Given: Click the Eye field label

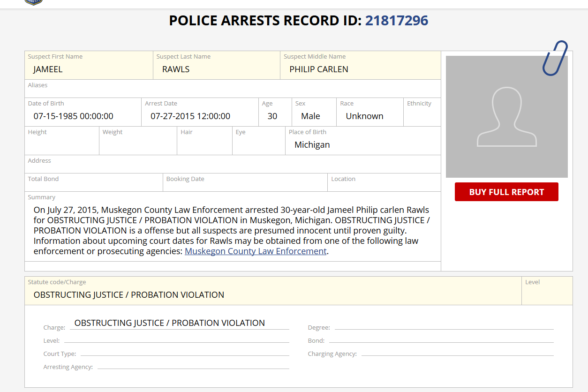Looking at the screenshot, I should [241, 132].
